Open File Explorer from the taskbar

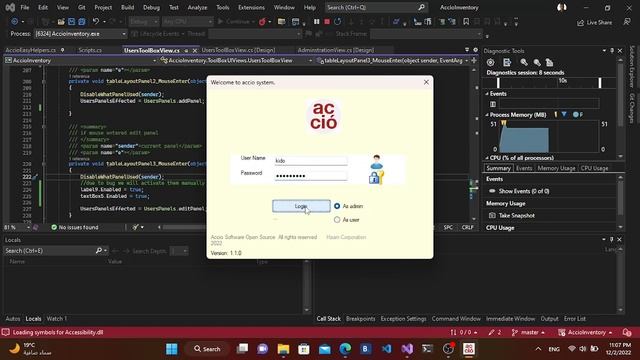point(283,349)
